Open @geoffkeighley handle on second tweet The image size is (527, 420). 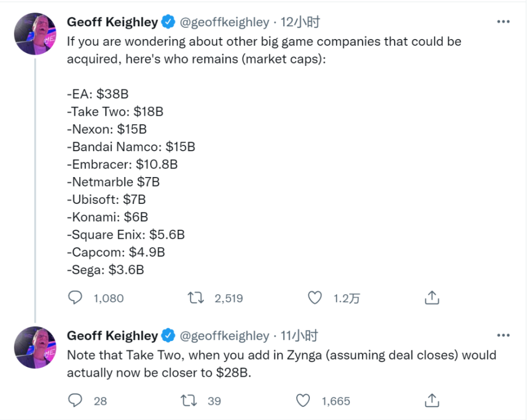coord(225,336)
